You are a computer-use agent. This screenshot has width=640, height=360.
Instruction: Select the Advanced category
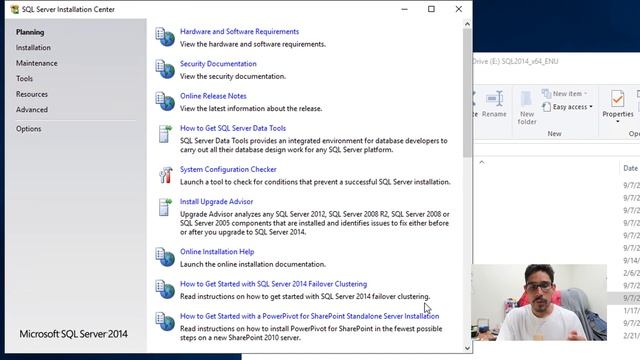point(32,110)
